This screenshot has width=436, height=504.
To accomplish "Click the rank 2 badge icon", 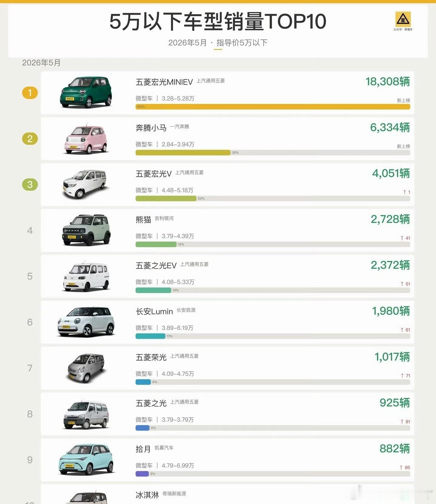I will 30,139.
